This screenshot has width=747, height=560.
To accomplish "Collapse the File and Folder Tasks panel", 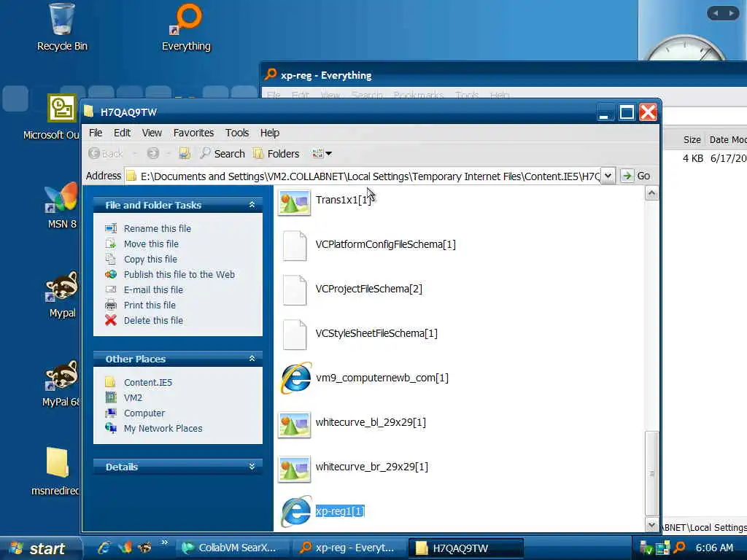I will (252, 205).
